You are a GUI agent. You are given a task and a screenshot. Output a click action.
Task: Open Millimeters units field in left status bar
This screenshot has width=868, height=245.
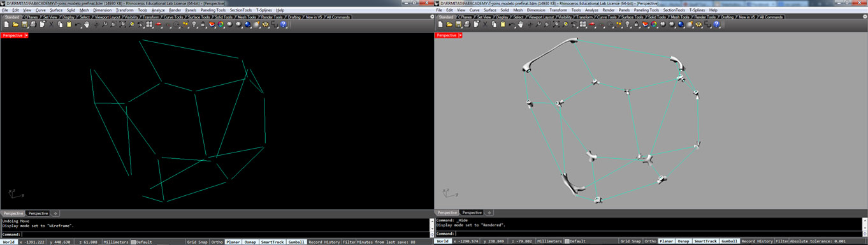(115, 242)
